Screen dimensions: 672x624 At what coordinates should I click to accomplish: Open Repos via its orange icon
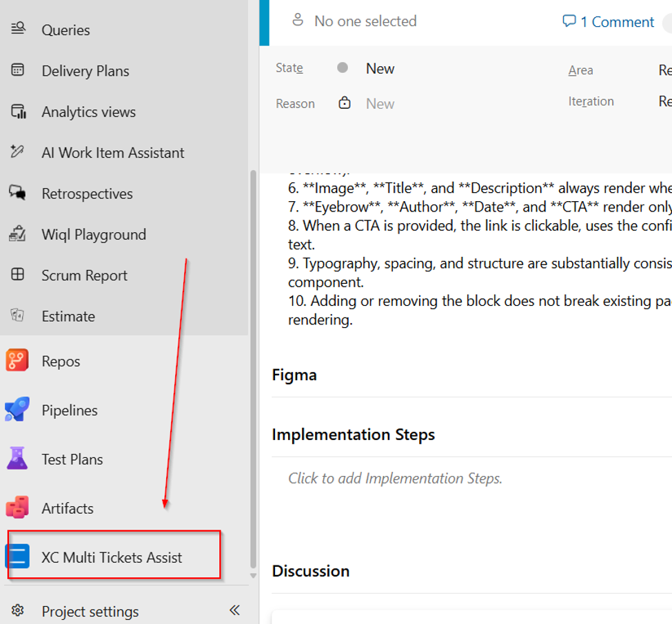coord(17,360)
